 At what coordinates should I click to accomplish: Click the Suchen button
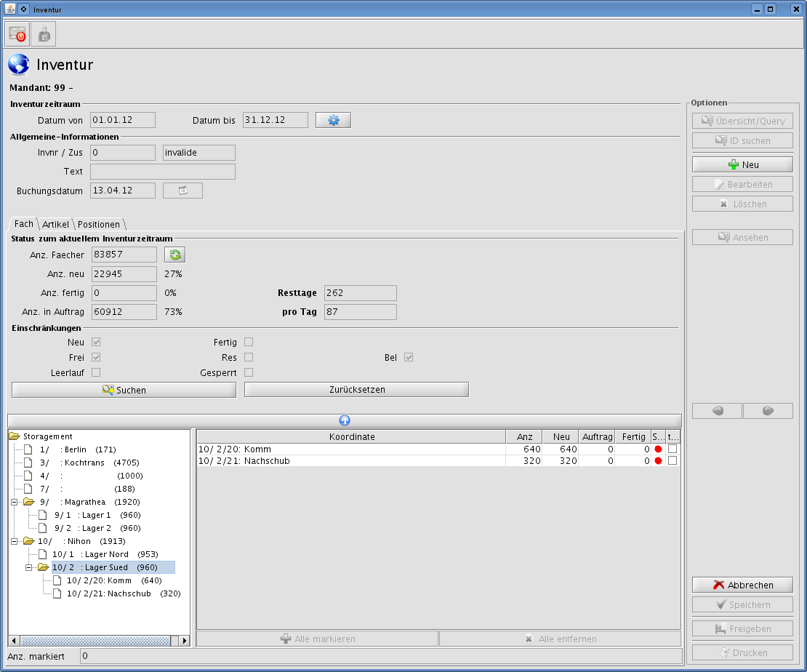pyautogui.click(x=124, y=390)
